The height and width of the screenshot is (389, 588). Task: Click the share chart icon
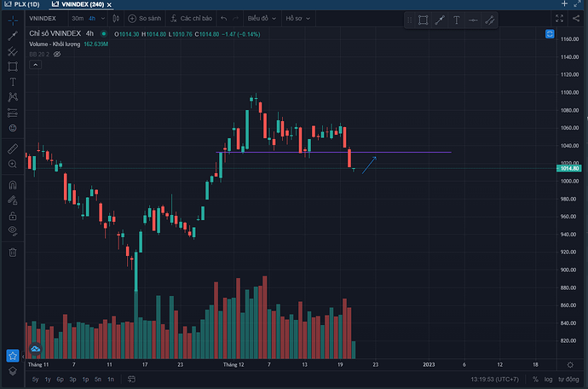pyautogui.click(x=576, y=19)
